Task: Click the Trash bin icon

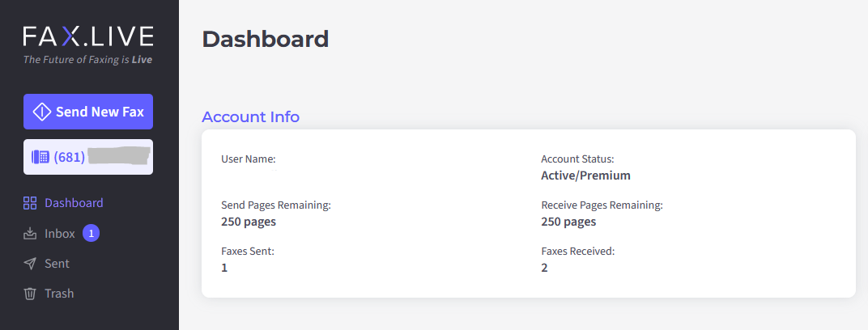Action: pyautogui.click(x=30, y=294)
